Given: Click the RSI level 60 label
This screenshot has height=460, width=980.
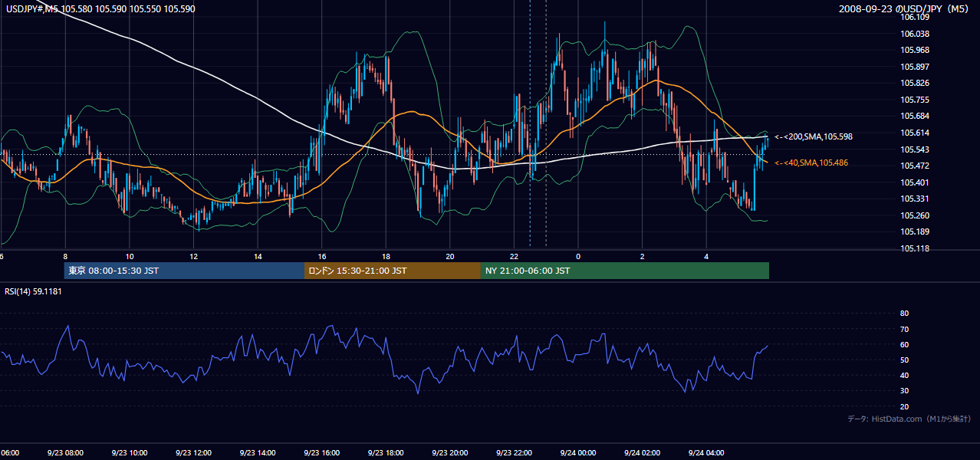Looking at the screenshot, I should point(904,344).
